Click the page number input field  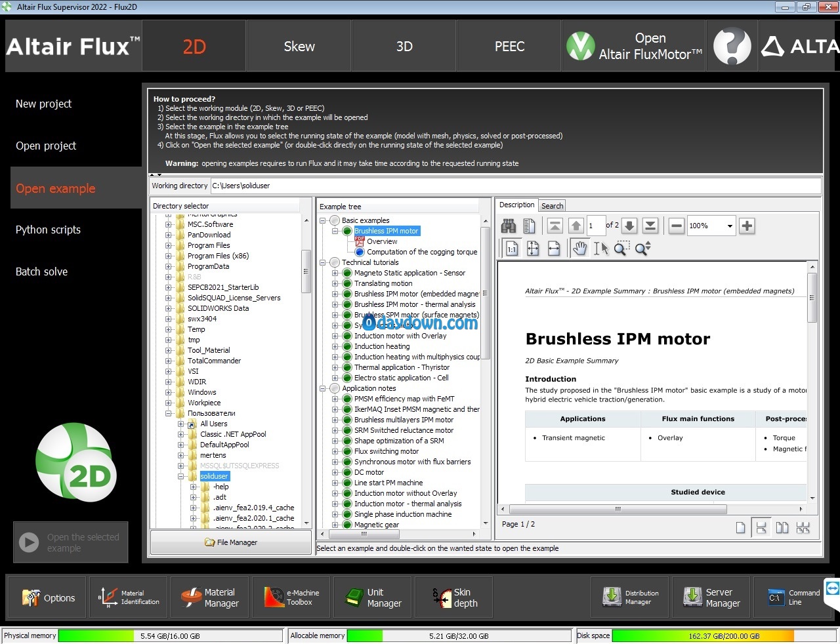point(596,226)
